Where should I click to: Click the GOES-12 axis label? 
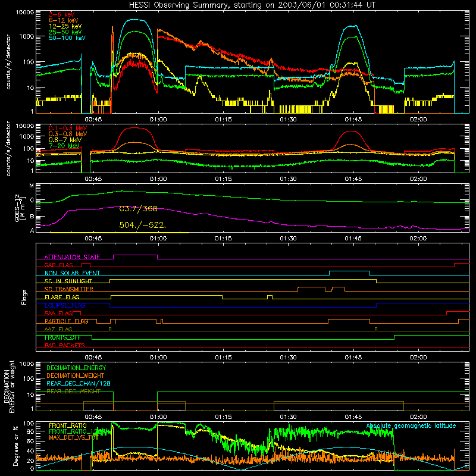tap(20, 208)
